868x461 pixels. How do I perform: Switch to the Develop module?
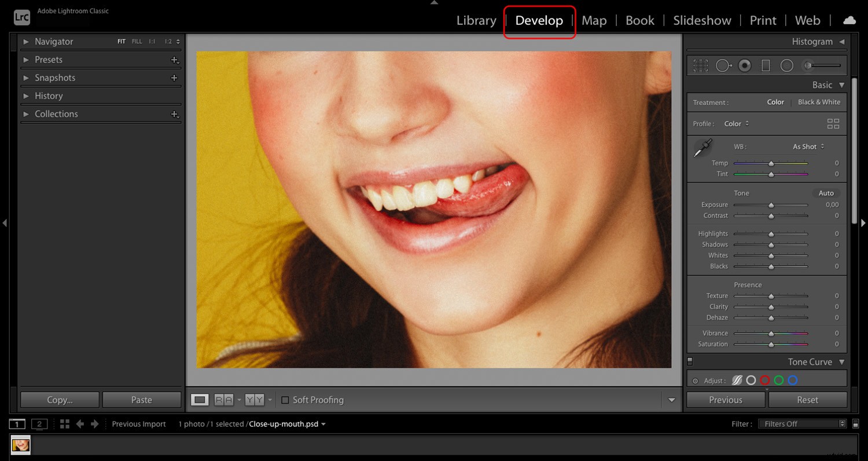539,20
